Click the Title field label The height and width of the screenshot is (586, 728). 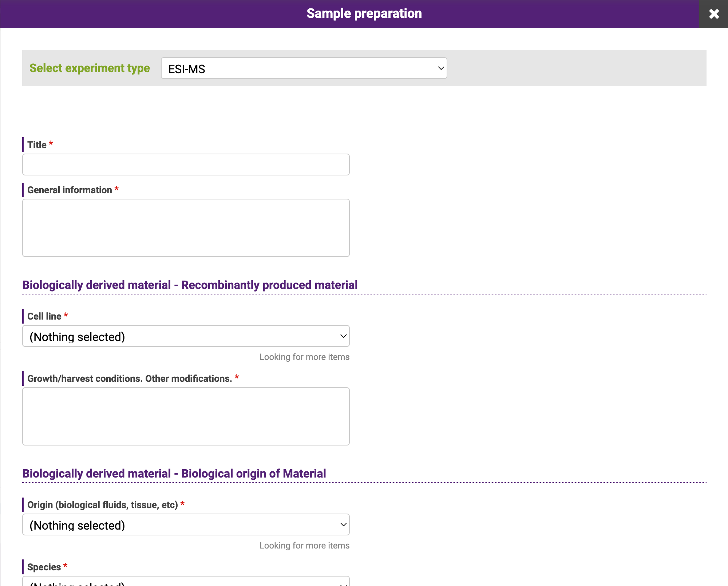click(37, 145)
